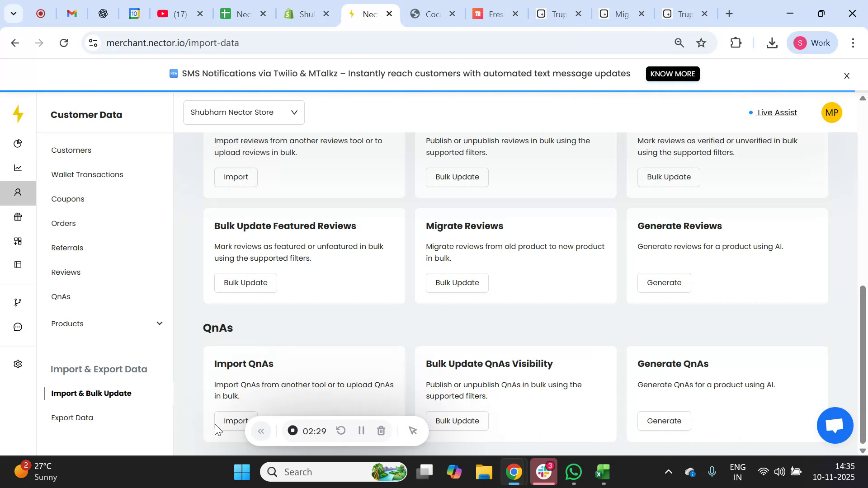Click the gift rewards icon in sidebar
Screen dimensions: 868x488
pos(18,216)
